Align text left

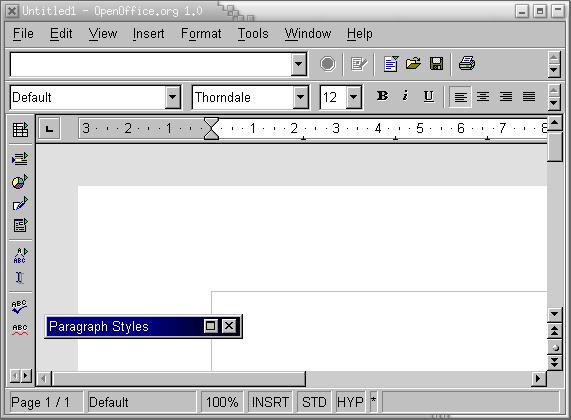pyautogui.click(x=460, y=97)
